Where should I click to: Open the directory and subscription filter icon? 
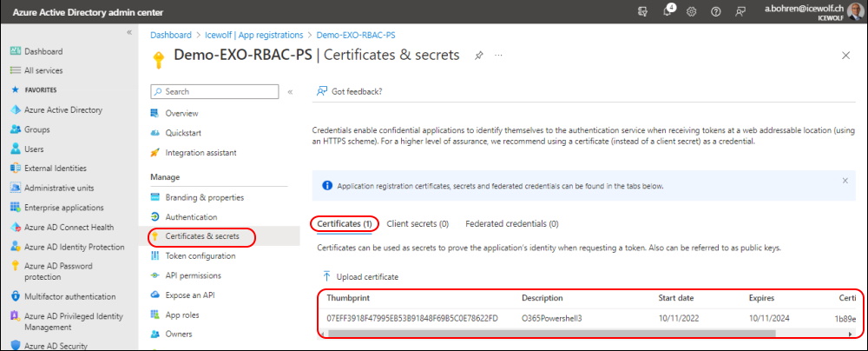pyautogui.click(x=642, y=11)
